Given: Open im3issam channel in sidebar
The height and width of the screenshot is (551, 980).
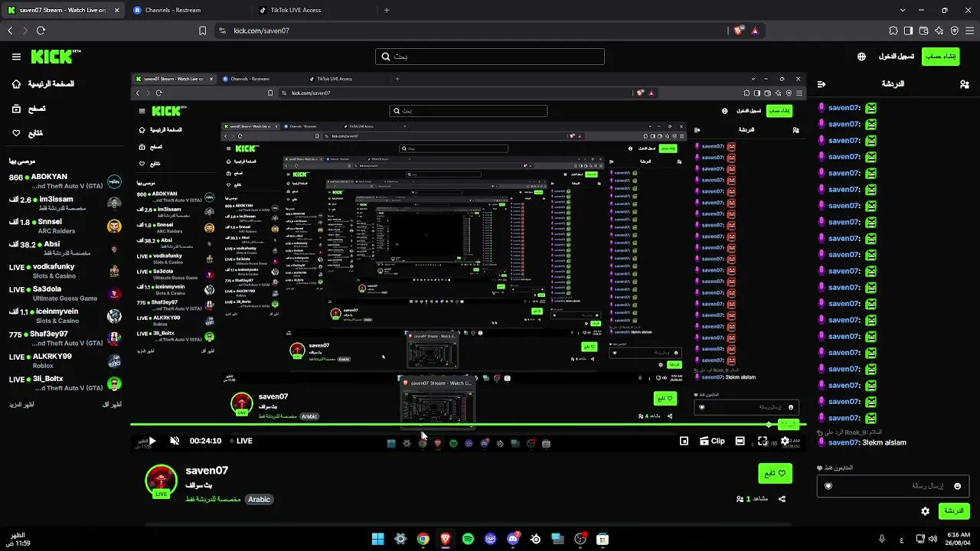Looking at the screenshot, I should coord(65,204).
